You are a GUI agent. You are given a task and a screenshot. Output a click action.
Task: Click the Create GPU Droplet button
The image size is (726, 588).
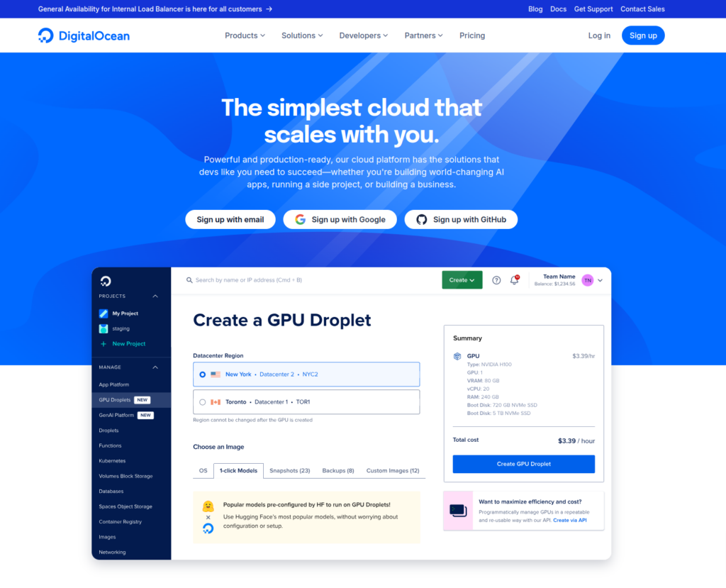[524, 465]
